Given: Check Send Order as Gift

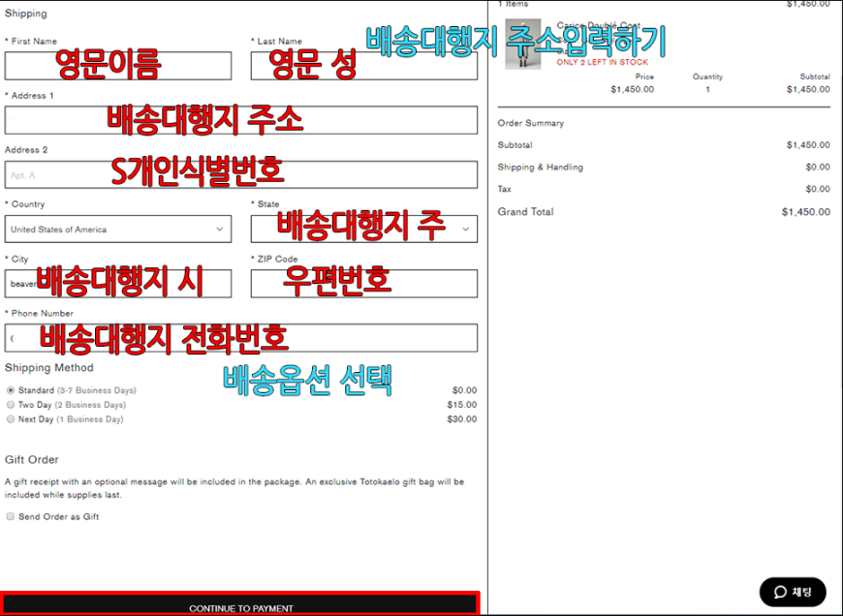Looking at the screenshot, I should coord(11,516).
